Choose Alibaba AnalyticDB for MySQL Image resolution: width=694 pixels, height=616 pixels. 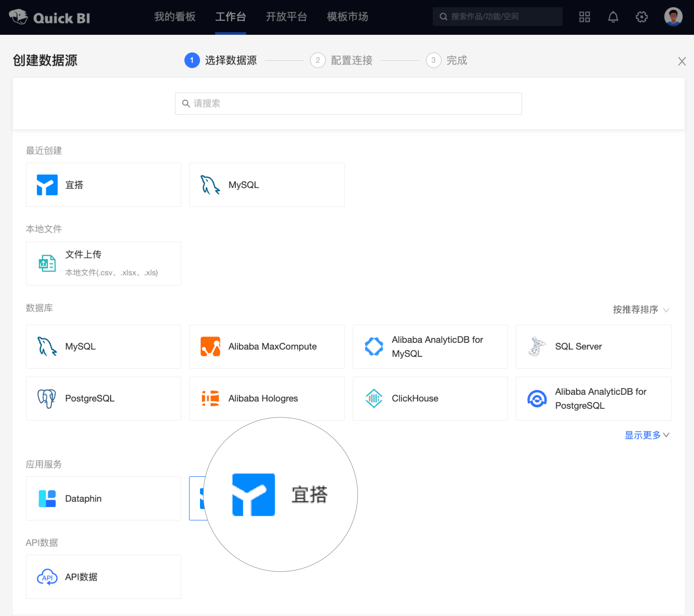coord(430,346)
